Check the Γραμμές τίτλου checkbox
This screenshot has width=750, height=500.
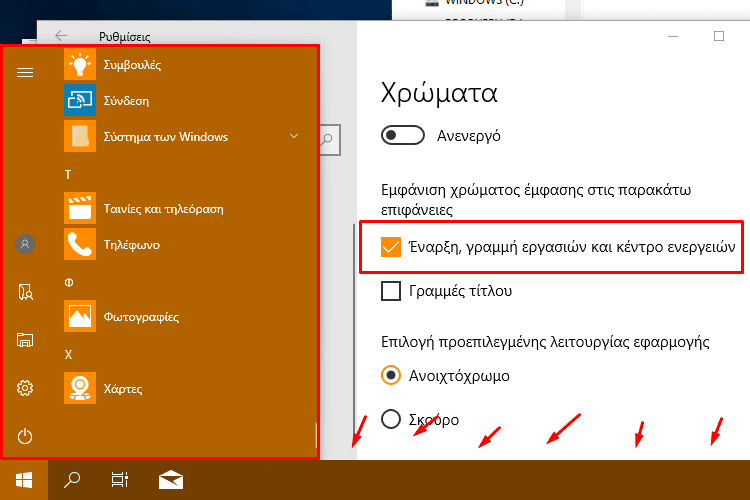391,291
